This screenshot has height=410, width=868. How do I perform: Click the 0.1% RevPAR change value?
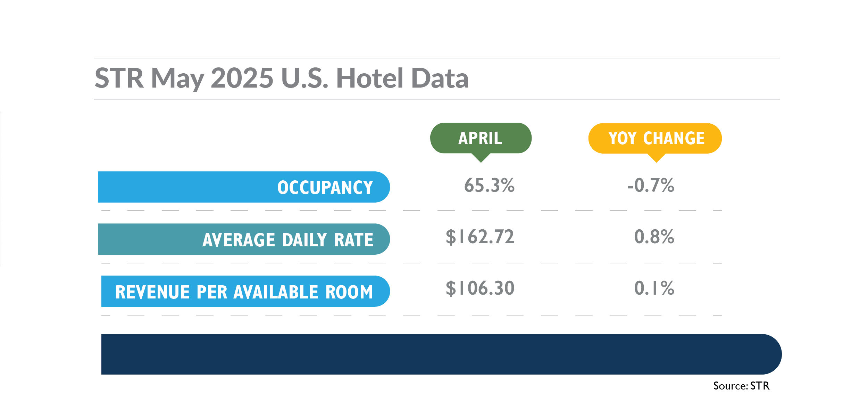[x=654, y=288]
